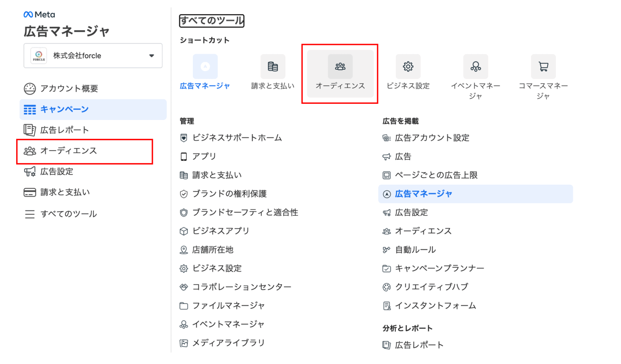Click the ファイルマネージャ folder icon
This screenshot has width=621, height=364.
coord(184,306)
